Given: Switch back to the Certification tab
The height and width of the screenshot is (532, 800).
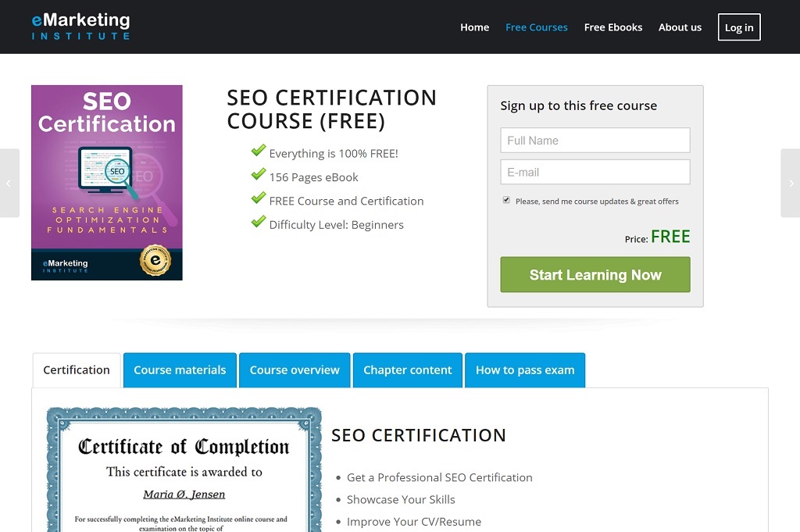Looking at the screenshot, I should 76,370.
